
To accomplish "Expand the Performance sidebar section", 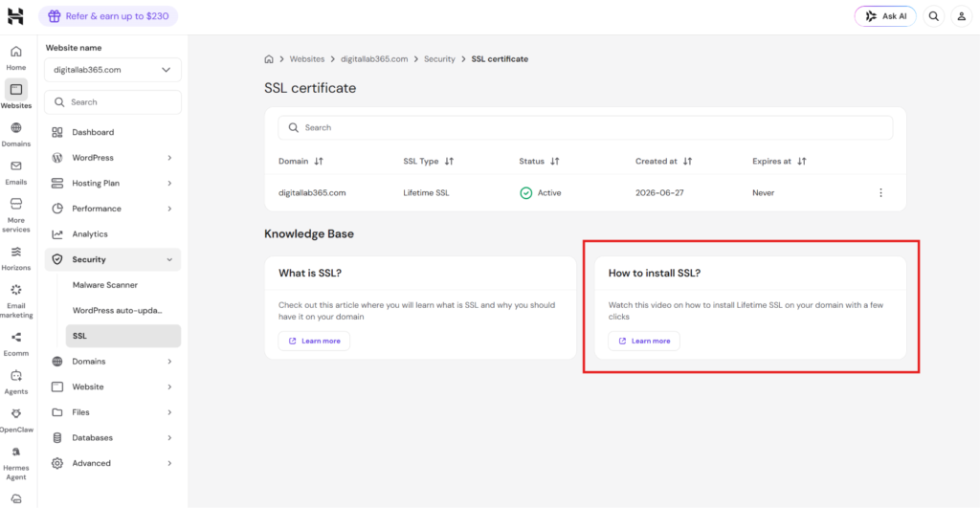I will click(x=113, y=209).
